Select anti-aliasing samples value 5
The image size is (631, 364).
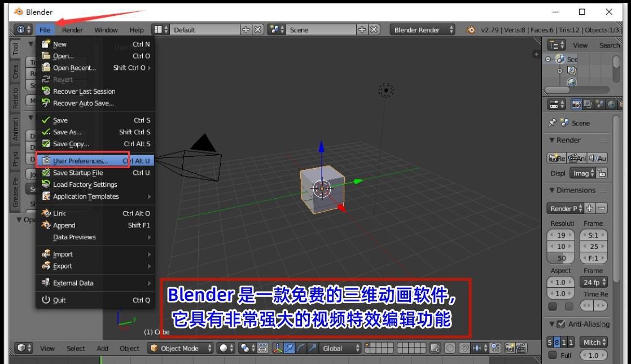[x=550, y=343]
